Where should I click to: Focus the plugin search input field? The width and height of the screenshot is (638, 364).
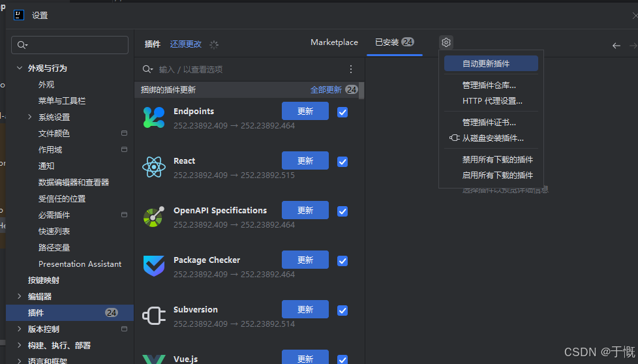click(x=251, y=70)
